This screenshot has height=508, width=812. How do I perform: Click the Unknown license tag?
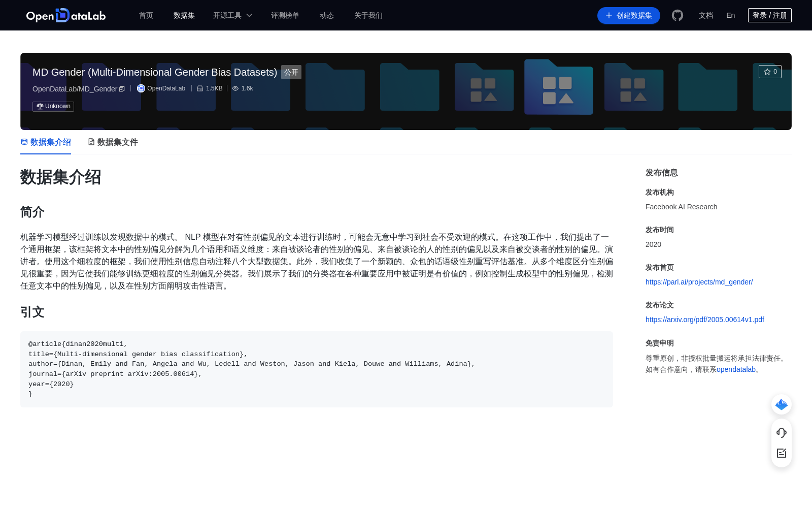coord(53,106)
